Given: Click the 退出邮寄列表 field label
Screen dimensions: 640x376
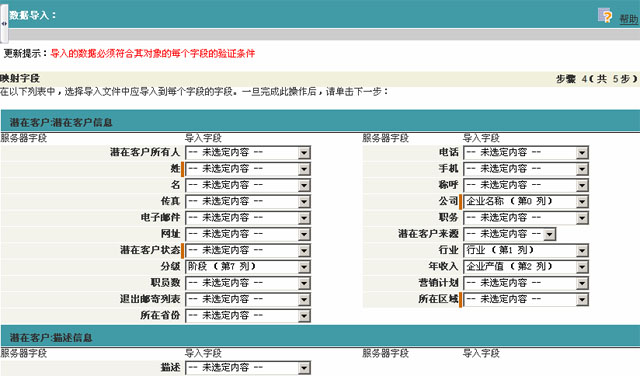Looking at the screenshot, I should click(x=150, y=299).
